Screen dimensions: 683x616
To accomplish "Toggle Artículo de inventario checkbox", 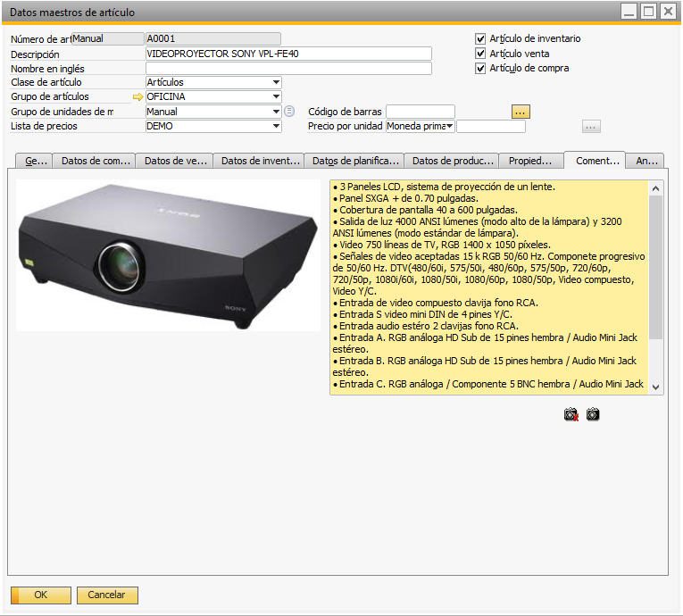I will 480,38.
